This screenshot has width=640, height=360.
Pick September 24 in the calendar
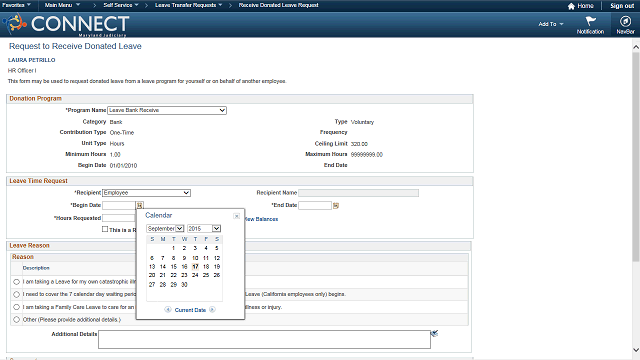click(195, 276)
